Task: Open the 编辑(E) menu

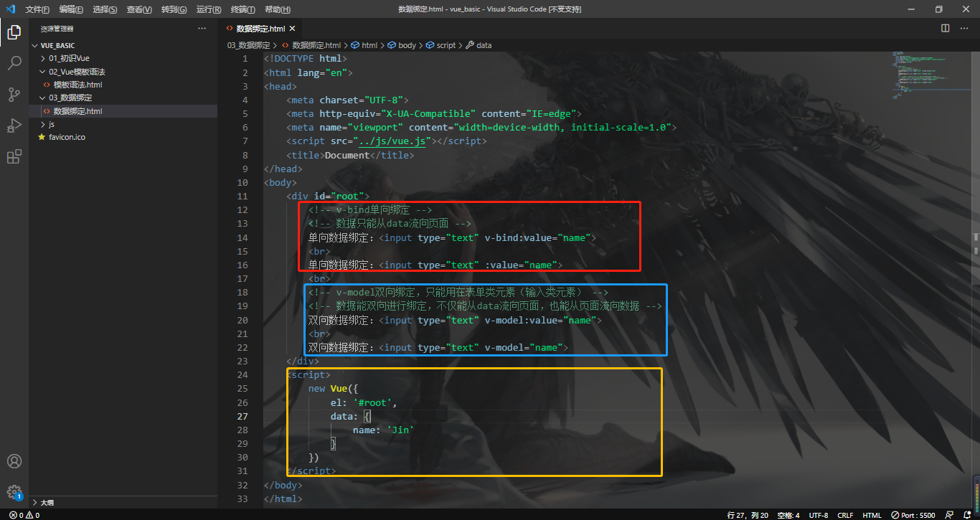Action: (x=71, y=9)
